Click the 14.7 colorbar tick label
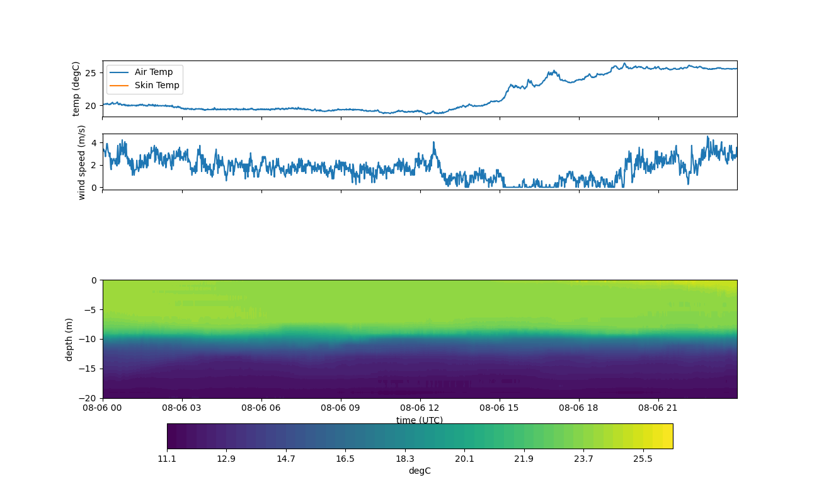This screenshot has height=504, width=819. (286, 459)
